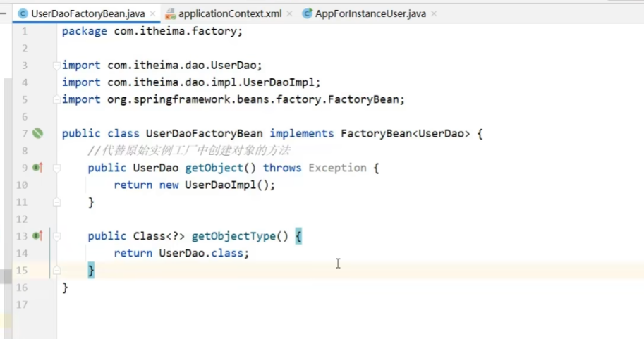Click the class closing brace on line 16
The image size is (644, 339).
tap(65, 288)
